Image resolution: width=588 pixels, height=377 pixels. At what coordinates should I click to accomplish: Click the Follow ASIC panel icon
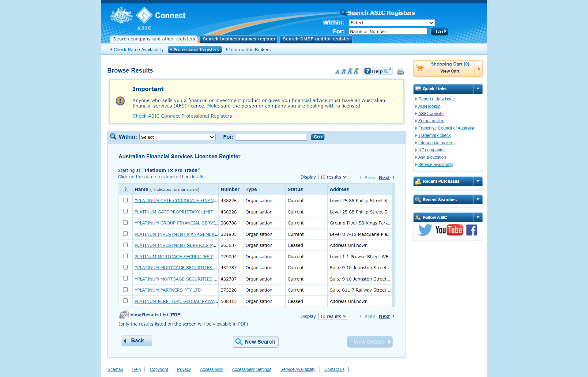click(x=418, y=217)
